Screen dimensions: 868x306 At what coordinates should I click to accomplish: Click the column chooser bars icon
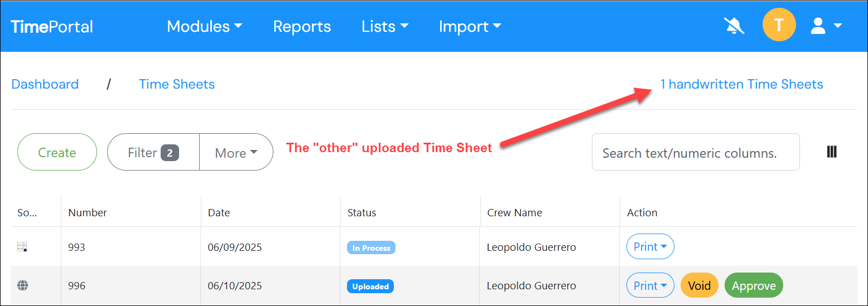(x=832, y=152)
